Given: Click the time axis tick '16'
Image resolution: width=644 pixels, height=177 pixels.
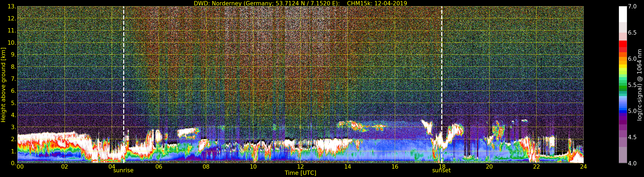Looking at the screenshot, I should point(395,167).
